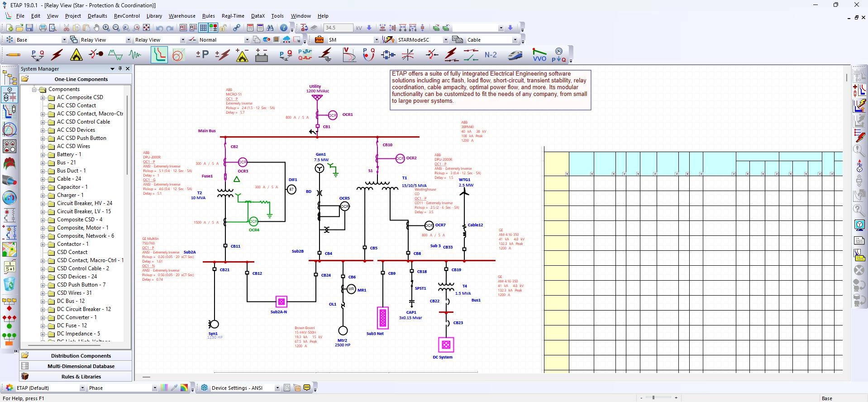Toggle the continuity check icon beside grid

pos(213,28)
